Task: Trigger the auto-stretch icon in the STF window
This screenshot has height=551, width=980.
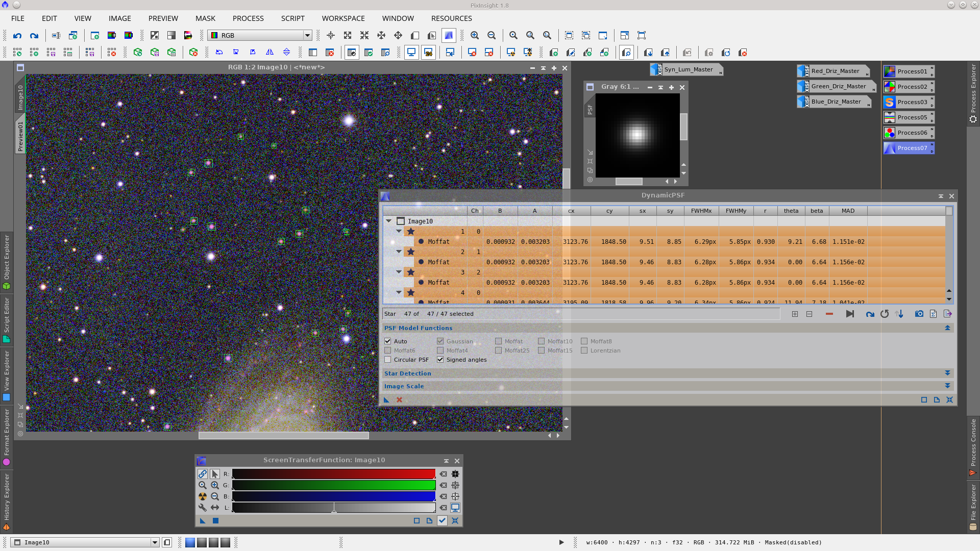Action: pos(203,496)
